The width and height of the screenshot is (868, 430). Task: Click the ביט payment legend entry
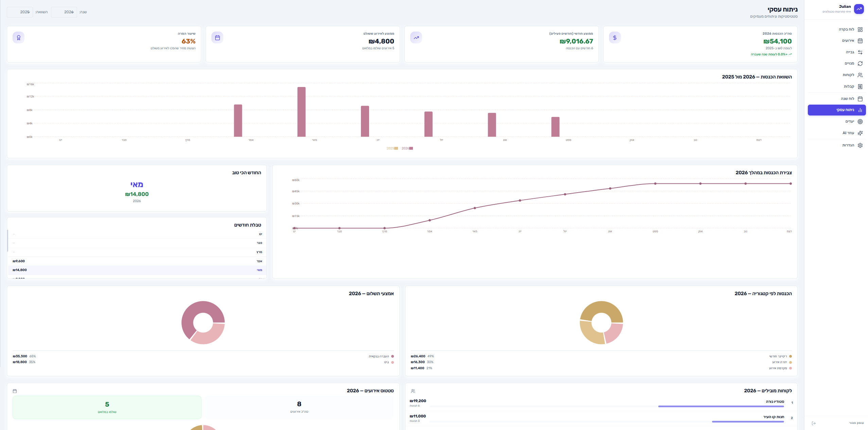389,362
